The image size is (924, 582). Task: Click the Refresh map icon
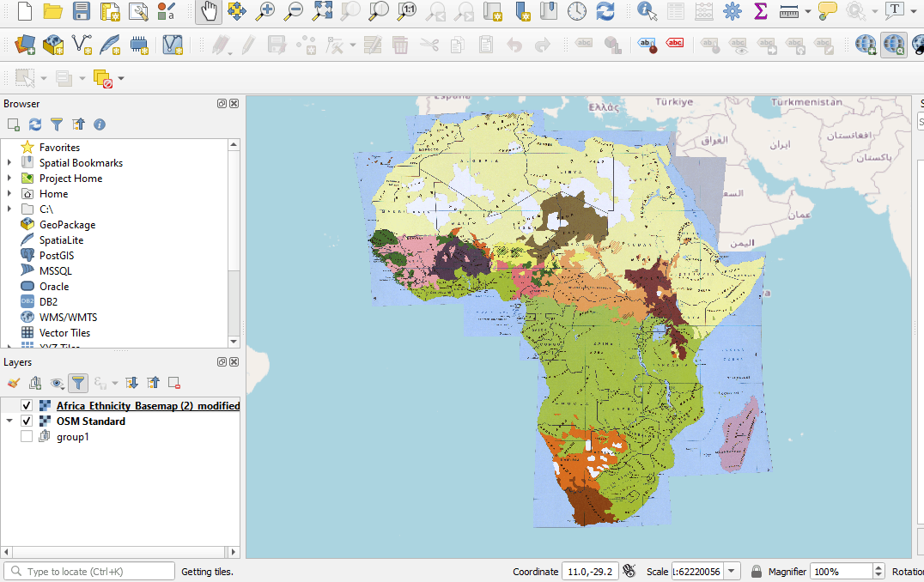pyautogui.click(x=605, y=11)
